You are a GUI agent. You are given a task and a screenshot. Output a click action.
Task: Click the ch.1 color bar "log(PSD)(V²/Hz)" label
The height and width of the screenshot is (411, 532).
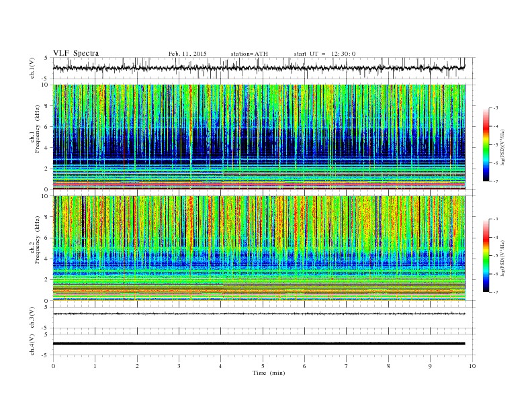[x=503, y=147]
